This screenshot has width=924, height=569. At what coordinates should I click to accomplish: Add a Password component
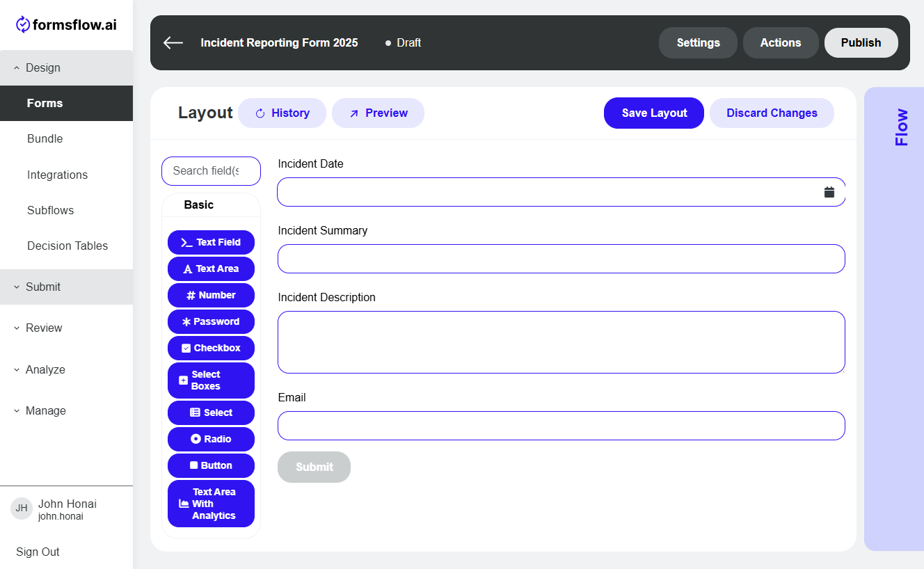(x=211, y=321)
